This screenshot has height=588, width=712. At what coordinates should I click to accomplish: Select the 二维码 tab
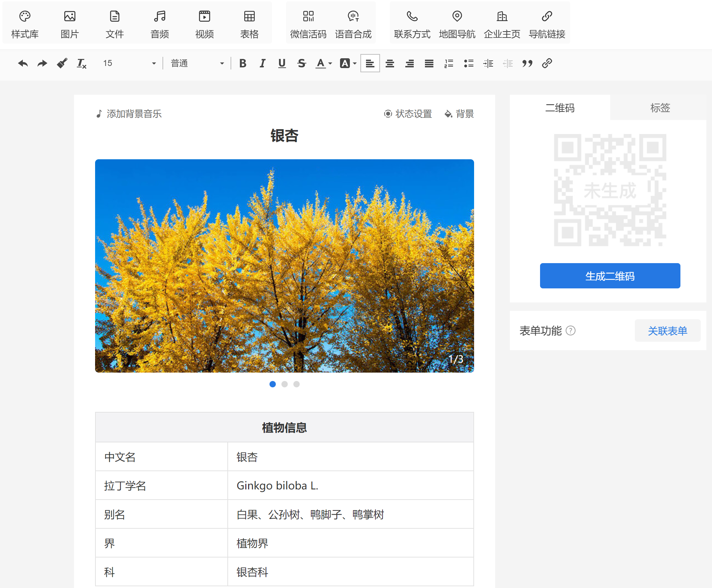pos(560,108)
